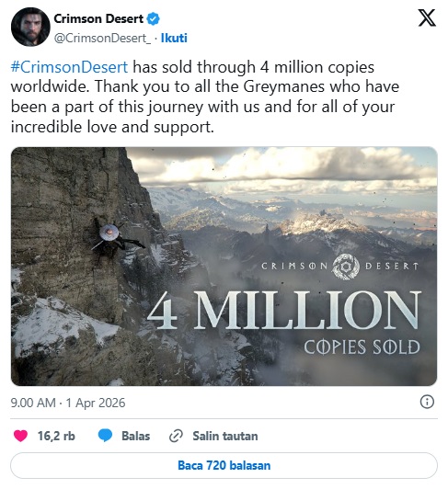Open the 9.00 AM · 1 Apr 2026 timestamp
The image size is (448, 489).
(68, 403)
